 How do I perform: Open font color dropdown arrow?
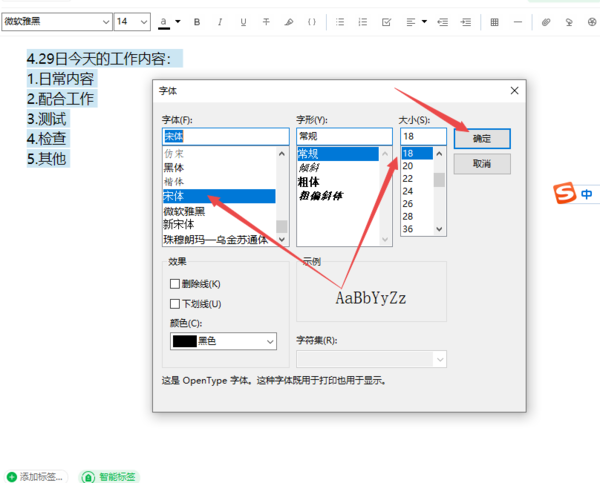click(178, 21)
